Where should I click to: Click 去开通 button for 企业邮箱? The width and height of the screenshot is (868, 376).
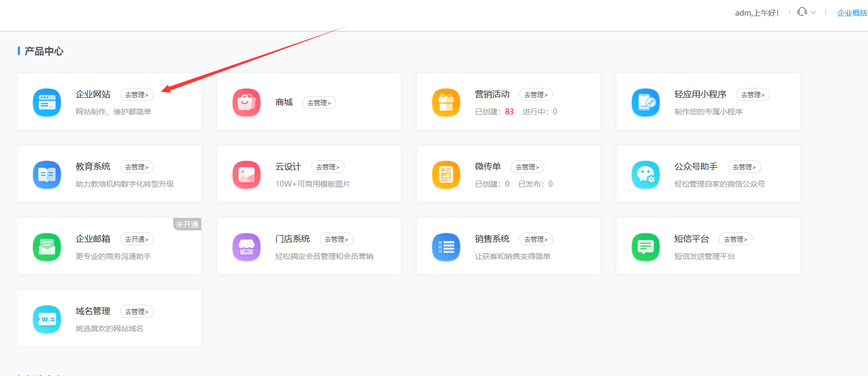tap(137, 239)
